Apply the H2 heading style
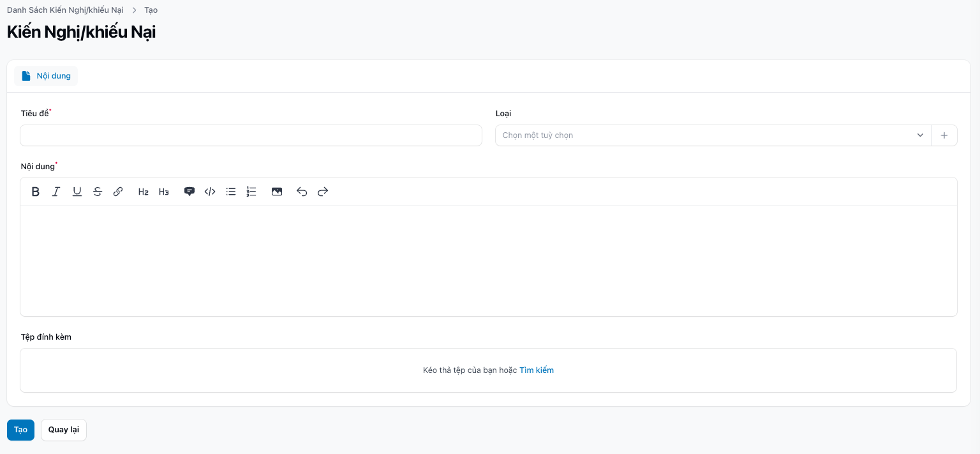The image size is (980, 454). pyautogui.click(x=144, y=192)
